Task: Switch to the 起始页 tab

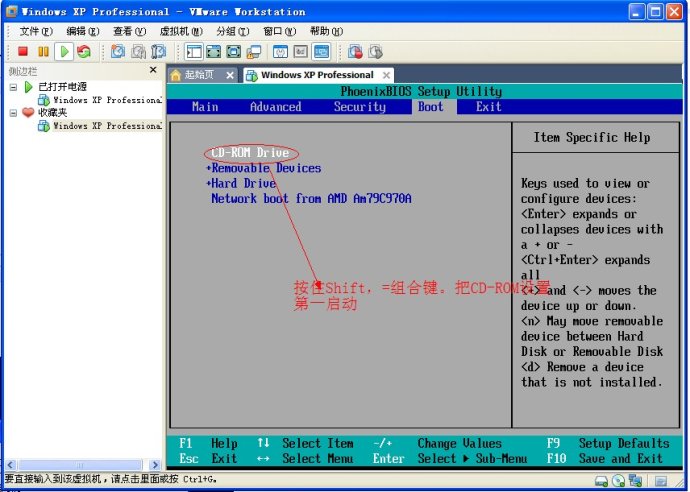Action: coord(202,75)
